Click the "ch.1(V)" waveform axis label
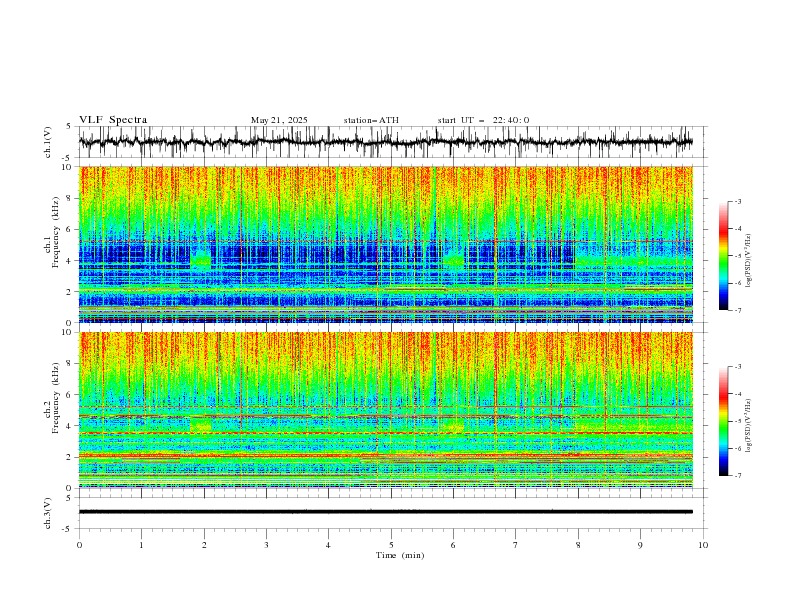Viewport: 792px width, 612px height. coord(48,142)
